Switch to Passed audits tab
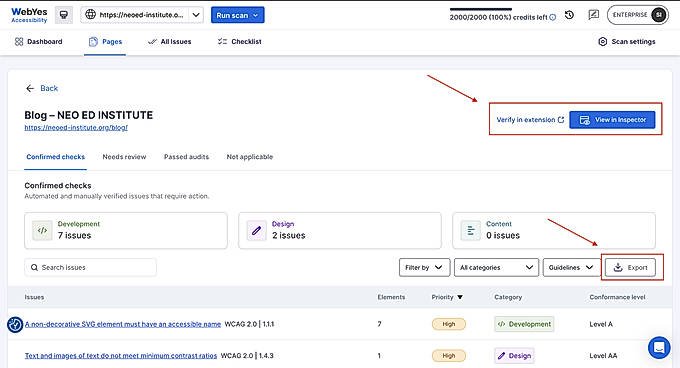Image resolution: width=680 pixels, height=368 pixels. point(186,157)
